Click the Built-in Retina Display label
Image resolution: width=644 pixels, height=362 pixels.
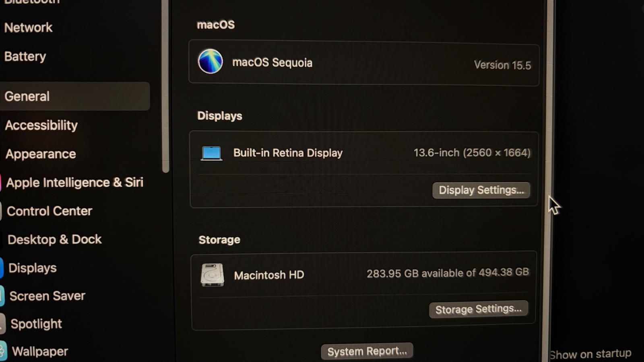pyautogui.click(x=288, y=153)
